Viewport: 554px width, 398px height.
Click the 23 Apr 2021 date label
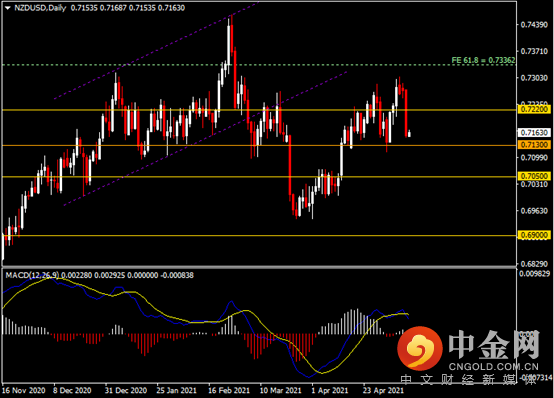pos(383,390)
